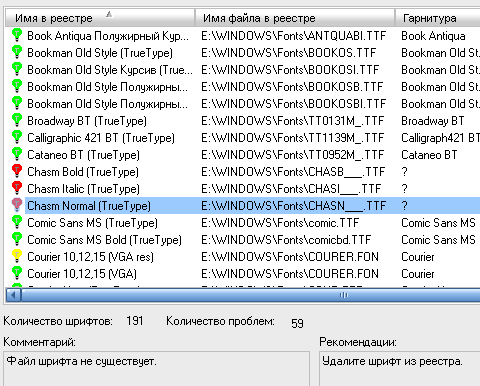Image resolution: width=480 pixels, height=386 pixels.
Task: Click green icon beside Calligraphic 421 BT
Action: [x=17, y=137]
